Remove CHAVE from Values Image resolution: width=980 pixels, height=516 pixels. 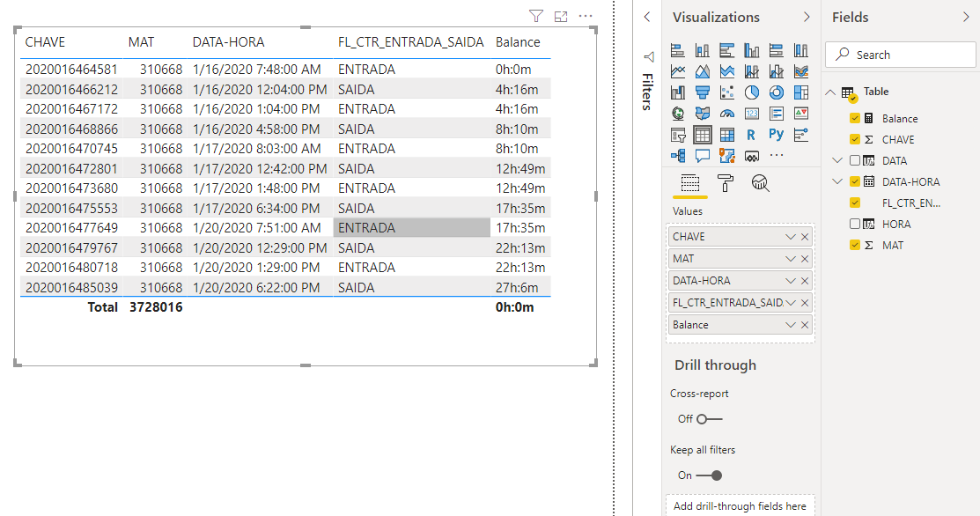tap(805, 237)
